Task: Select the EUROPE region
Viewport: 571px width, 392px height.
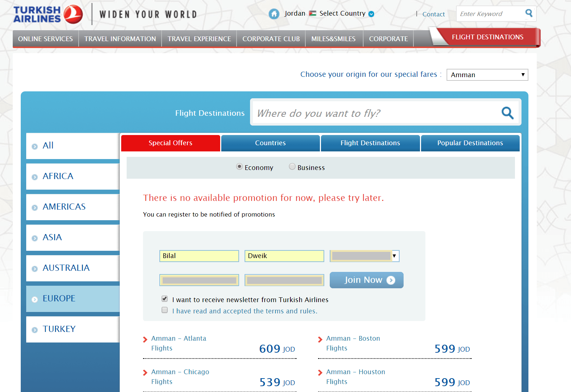Action: 73,299
